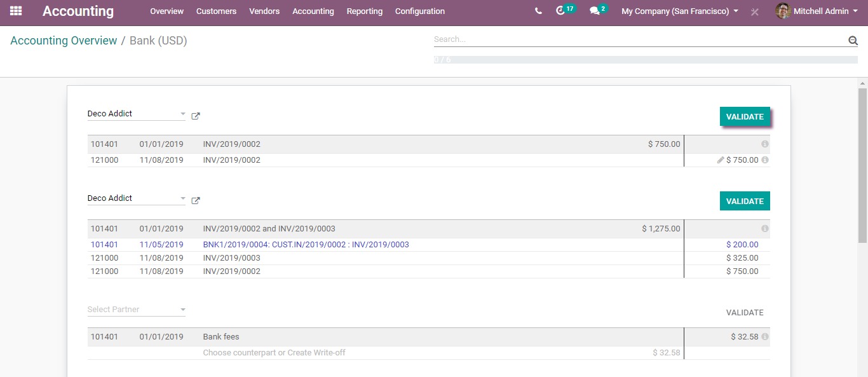Image resolution: width=868 pixels, height=377 pixels.
Task: Open the apps grid menu icon
Action: pyautogui.click(x=16, y=11)
